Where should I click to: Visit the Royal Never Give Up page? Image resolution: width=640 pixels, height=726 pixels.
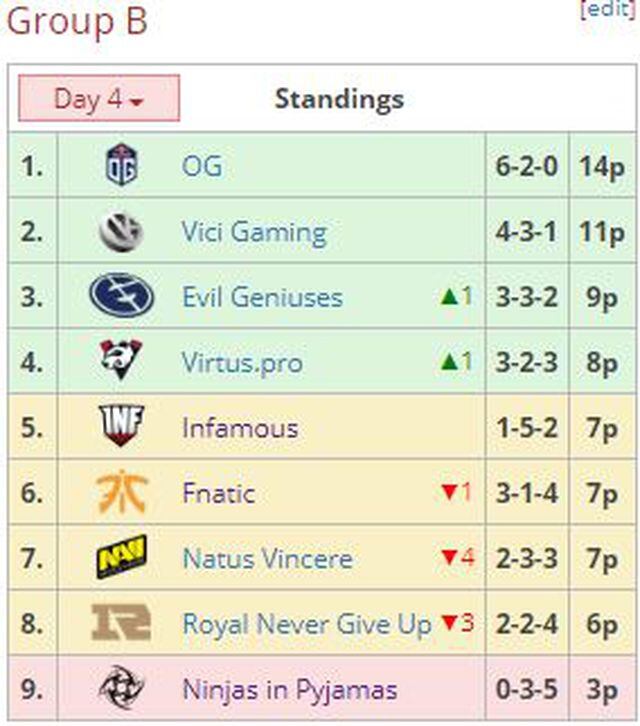[x=306, y=624]
